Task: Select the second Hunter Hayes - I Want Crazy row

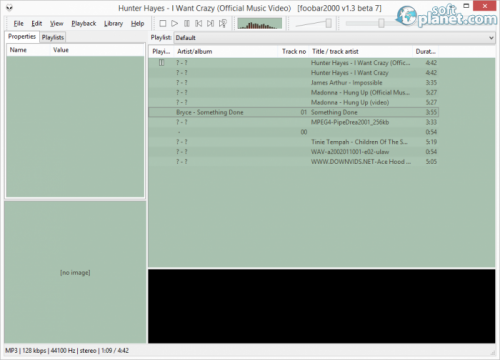Action: click(x=293, y=73)
